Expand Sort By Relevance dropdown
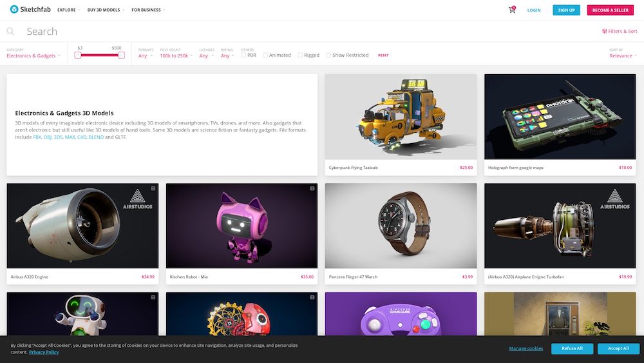Screen dimensions: 644x363 623,56
